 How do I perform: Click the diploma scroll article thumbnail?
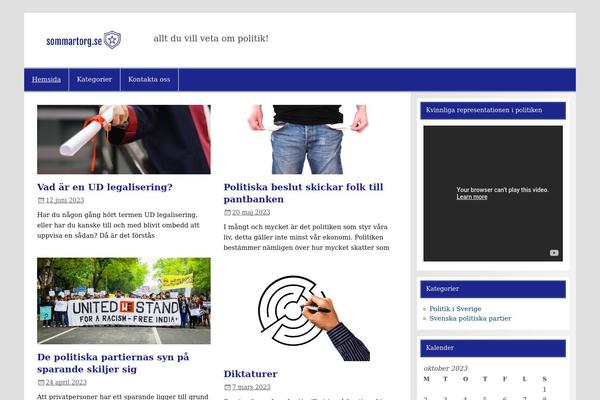[124, 139]
